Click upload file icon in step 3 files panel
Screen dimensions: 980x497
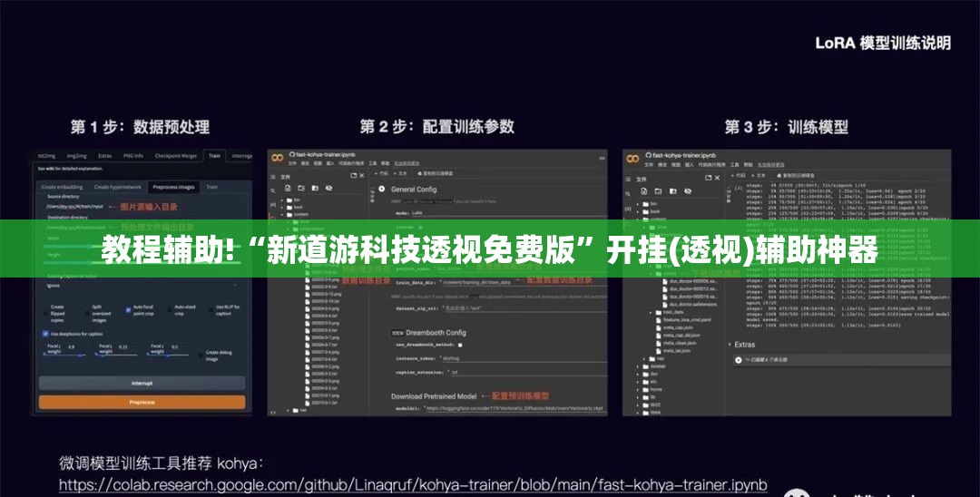click(x=643, y=191)
